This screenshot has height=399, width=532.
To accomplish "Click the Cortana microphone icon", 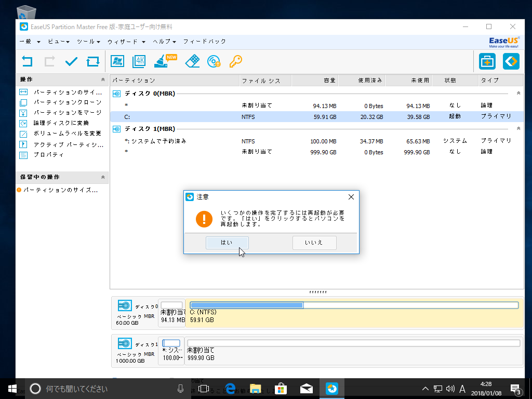I will click(181, 389).
